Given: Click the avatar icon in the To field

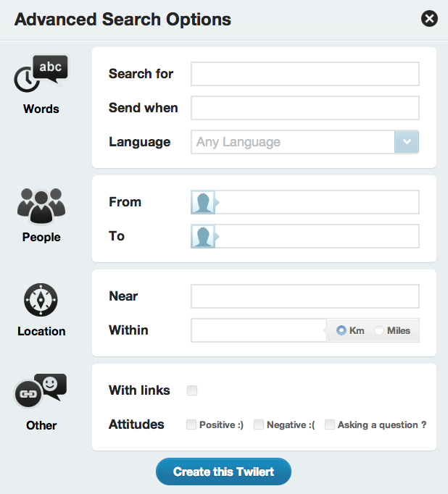Looking at the screenshot, I should [x=203, y=236].
